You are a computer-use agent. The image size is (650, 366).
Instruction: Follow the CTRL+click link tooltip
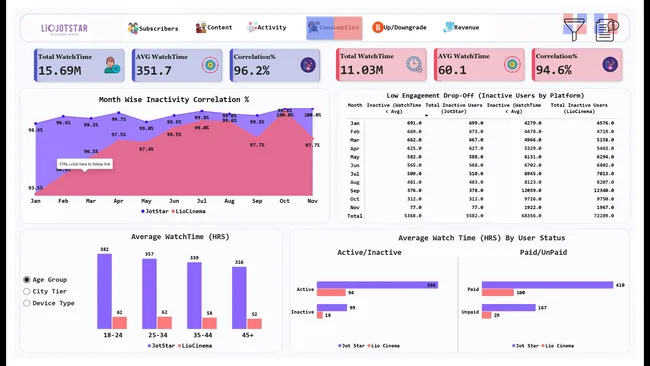tap(85, 165)
